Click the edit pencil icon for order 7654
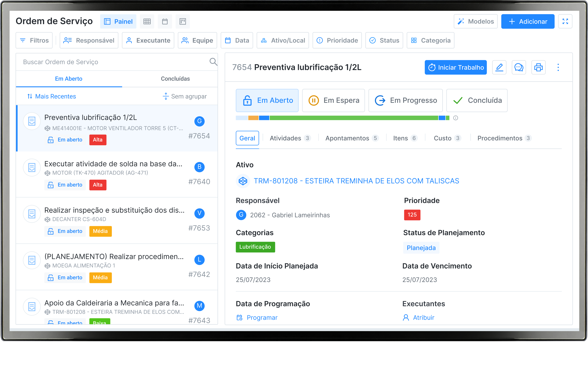This screenshot has height=378, width=588. pos(499,67)
